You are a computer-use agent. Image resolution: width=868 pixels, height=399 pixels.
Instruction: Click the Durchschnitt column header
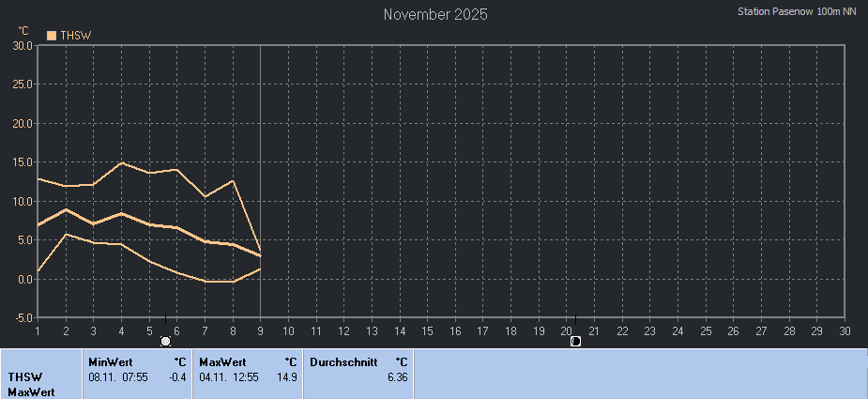tap(343, 361)
